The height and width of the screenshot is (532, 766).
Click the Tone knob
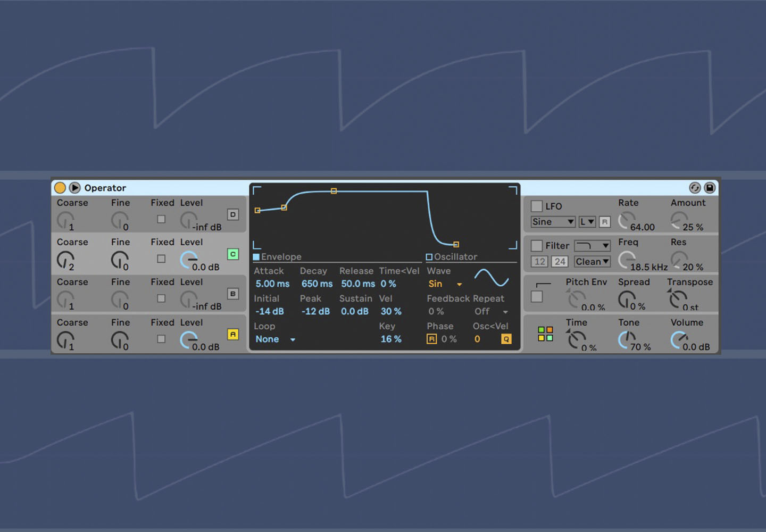click(627, 339)
